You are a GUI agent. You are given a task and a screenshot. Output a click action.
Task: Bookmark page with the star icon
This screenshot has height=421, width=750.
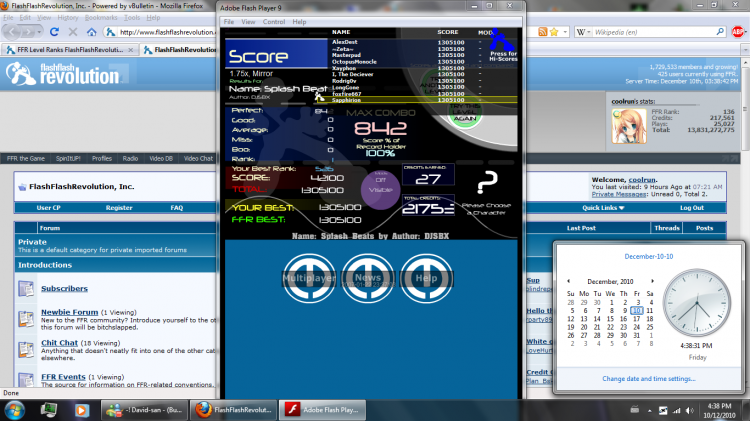tap(554, 32)
